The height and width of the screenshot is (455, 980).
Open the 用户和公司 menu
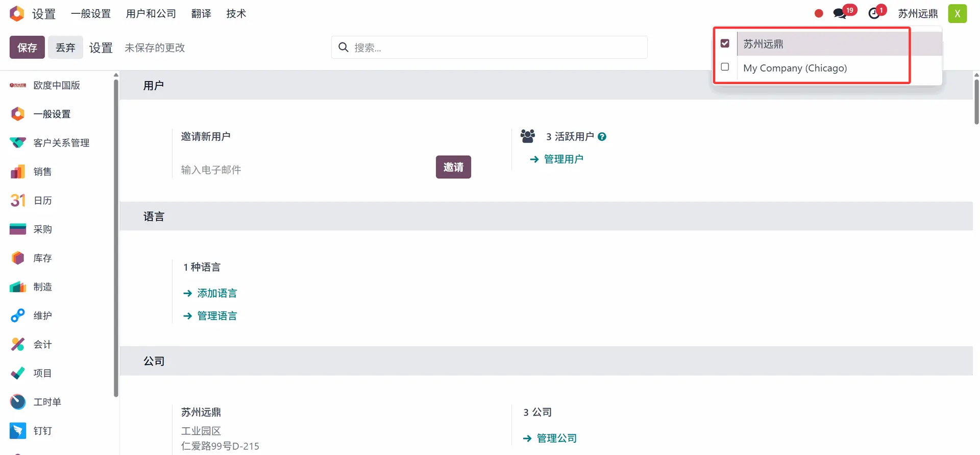(x=151, y=14)
